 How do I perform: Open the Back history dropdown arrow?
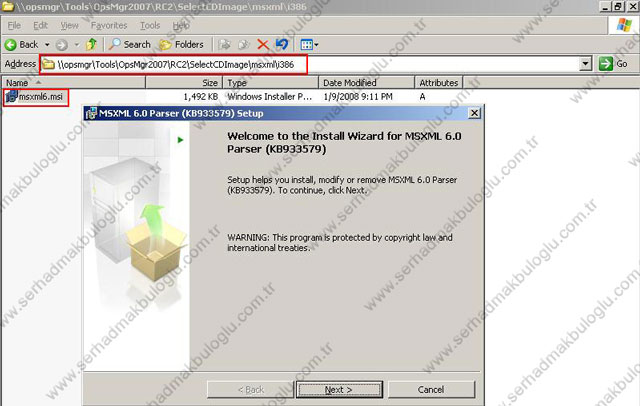pyautogui.click(x=47, y=44)
